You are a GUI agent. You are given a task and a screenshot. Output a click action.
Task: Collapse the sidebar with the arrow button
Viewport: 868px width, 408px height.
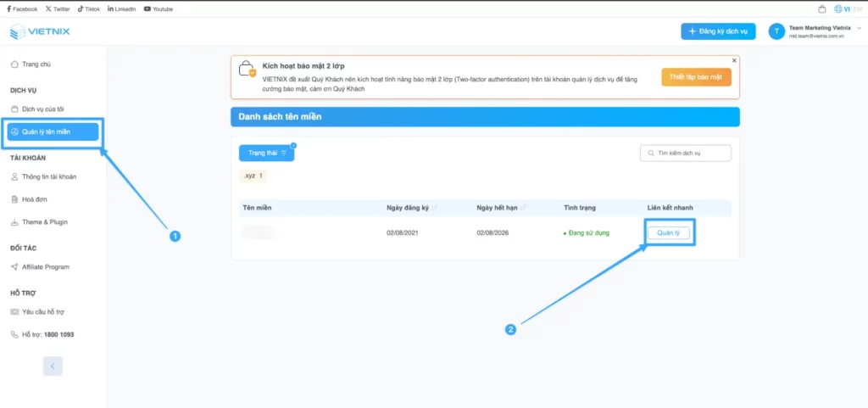pyautogui.click(x=53, y=366)
